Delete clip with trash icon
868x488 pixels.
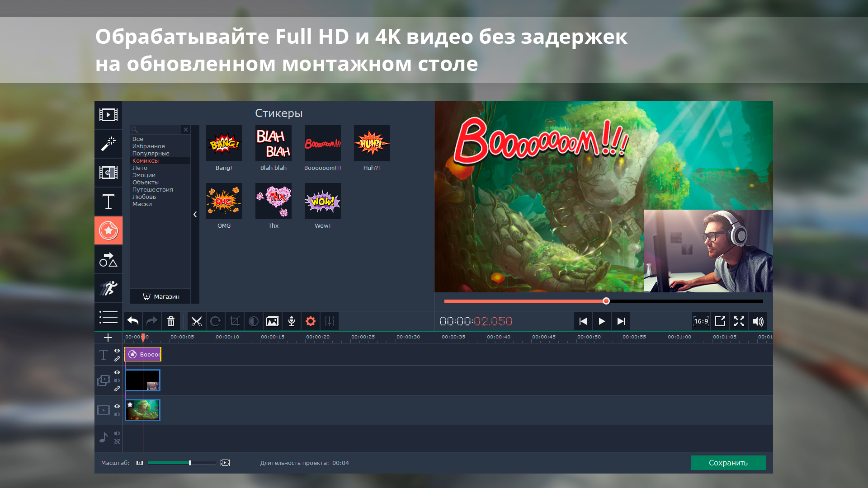point(171,321)
